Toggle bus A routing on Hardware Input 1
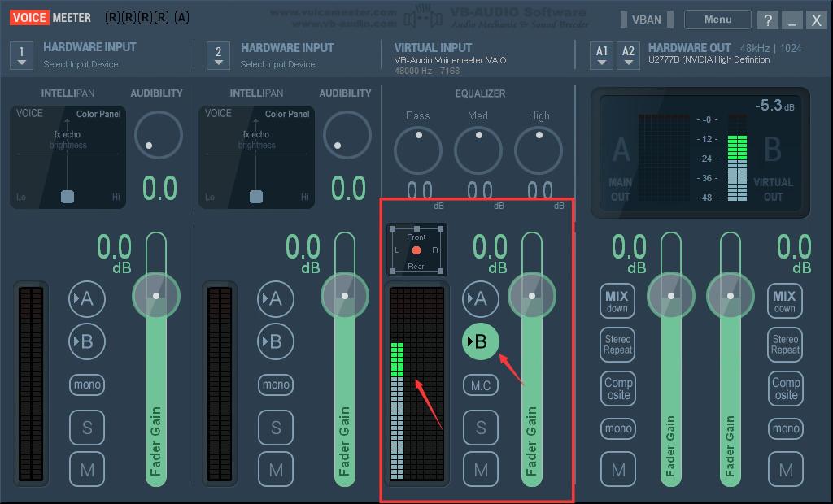Screen dimensions: 833x504 point(86,299)
